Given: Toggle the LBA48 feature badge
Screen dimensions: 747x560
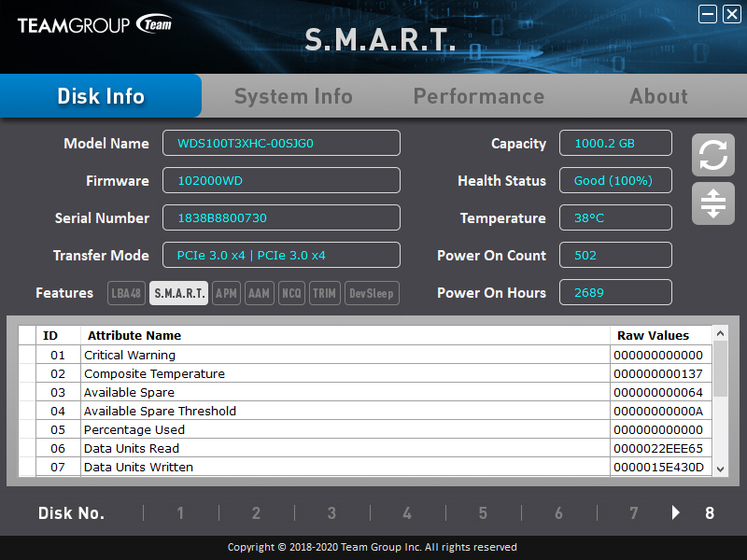Looking at the screenshot, I should click(x=126, y=293).
